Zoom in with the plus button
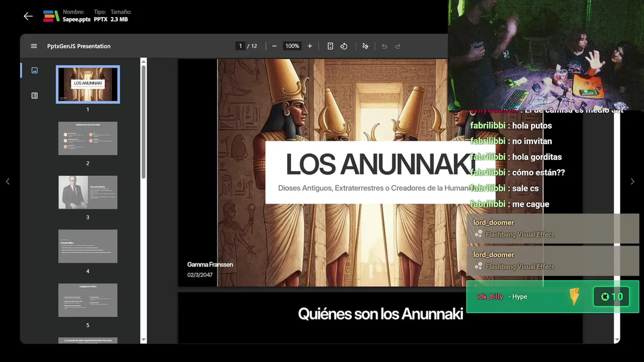 (x=309, y=46)
